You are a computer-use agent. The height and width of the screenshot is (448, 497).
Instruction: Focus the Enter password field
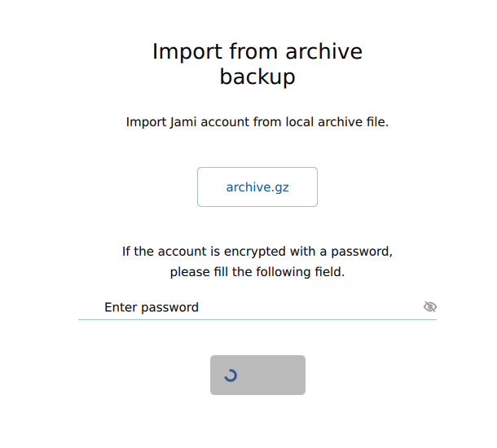point(257,307)
